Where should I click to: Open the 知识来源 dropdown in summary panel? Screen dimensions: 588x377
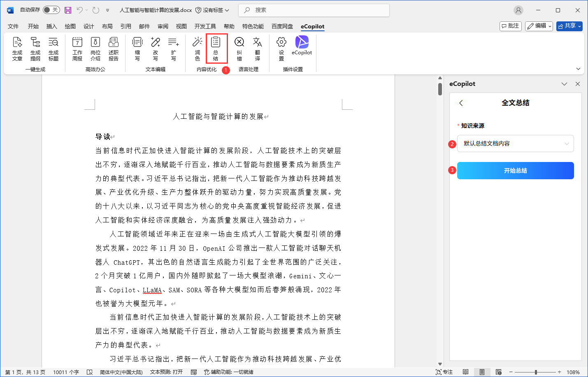pyautogui.click(x=515, y=143)
